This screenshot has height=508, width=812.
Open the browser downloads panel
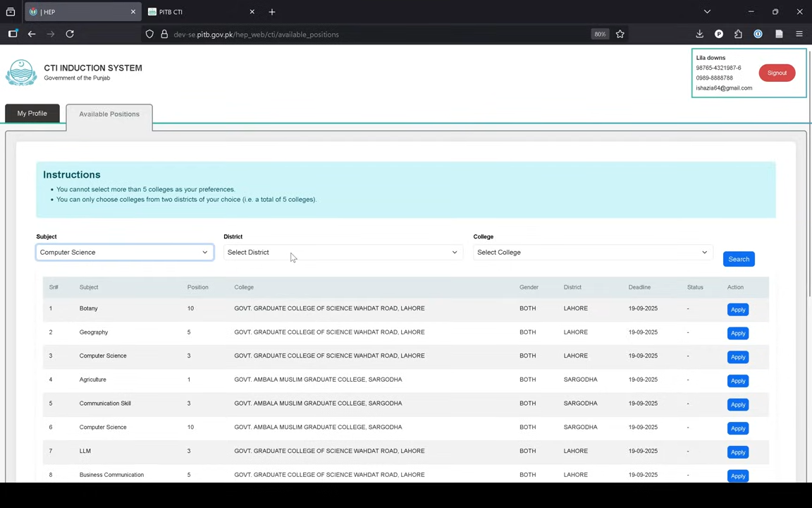coord(699,34)
